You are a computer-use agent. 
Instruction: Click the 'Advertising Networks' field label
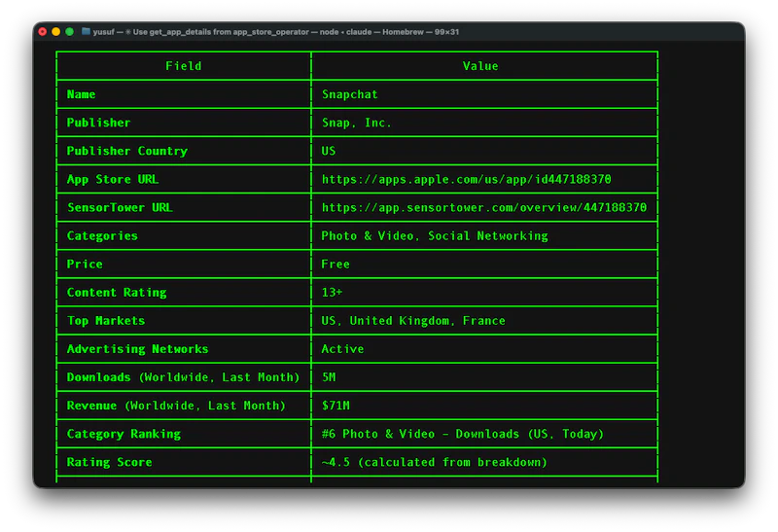(x=137, y=349)
